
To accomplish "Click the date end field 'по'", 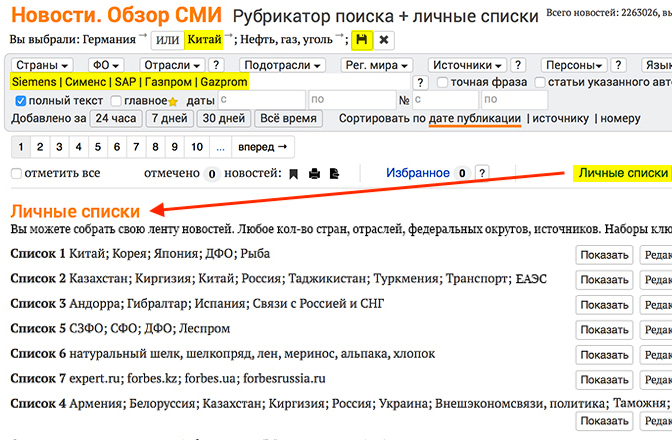I will point(352,100).
